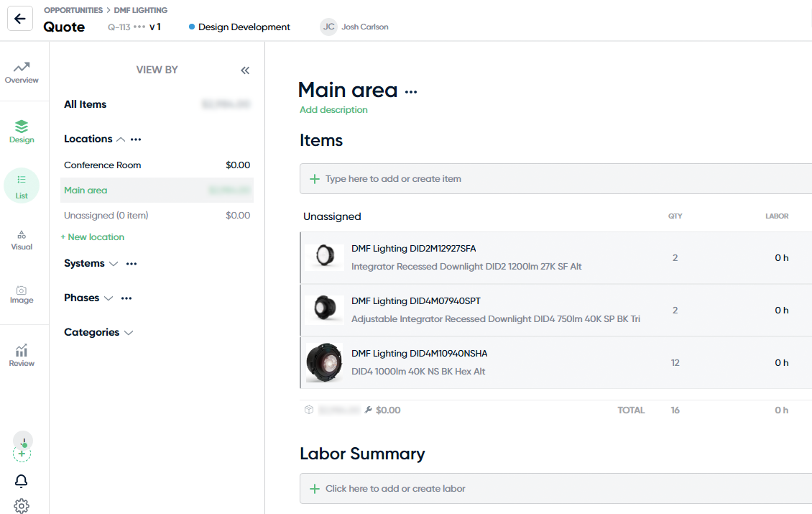Viewport: 812px width, 514px height.
Task: Switch to List view
Action: (22, 185)
